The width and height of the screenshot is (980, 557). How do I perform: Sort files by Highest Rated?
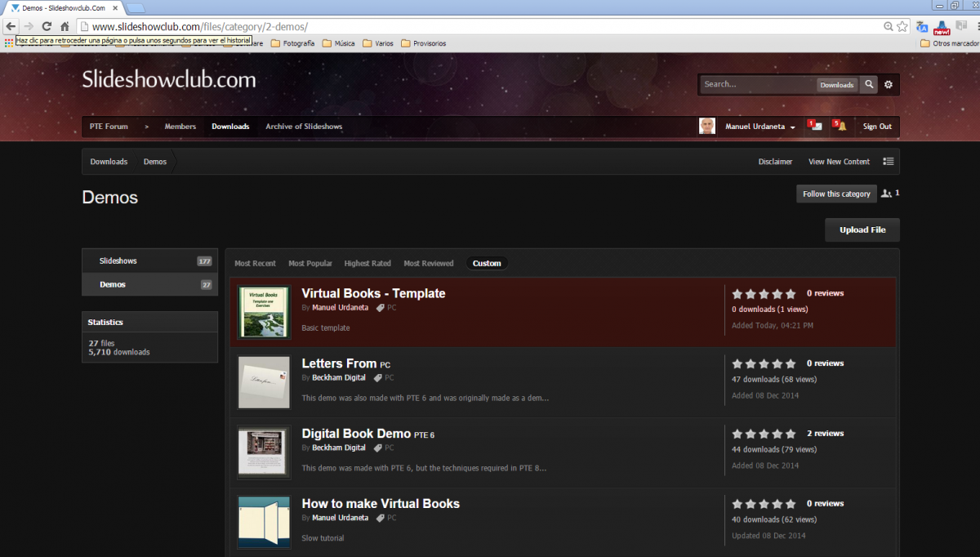367,263
